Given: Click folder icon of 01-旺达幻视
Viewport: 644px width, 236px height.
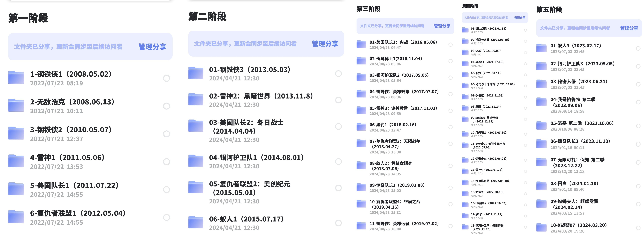Looking at the screenshot, I should [465, 30].
